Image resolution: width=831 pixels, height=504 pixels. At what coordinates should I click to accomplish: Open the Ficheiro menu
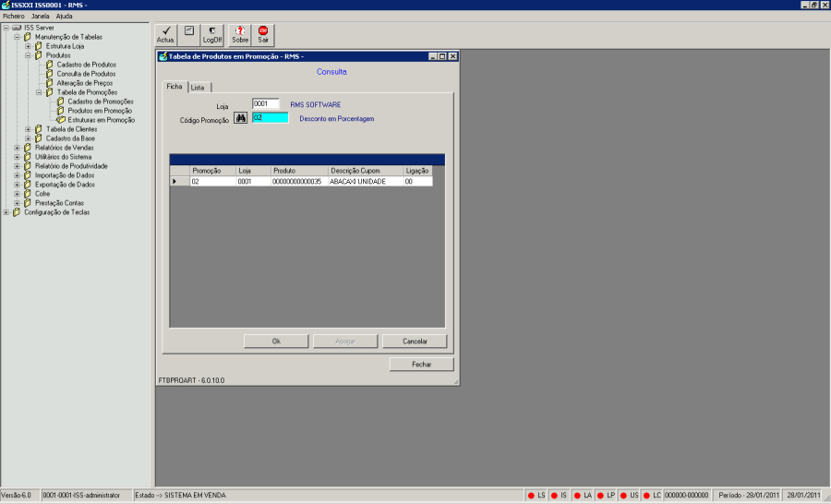[14, 17]
